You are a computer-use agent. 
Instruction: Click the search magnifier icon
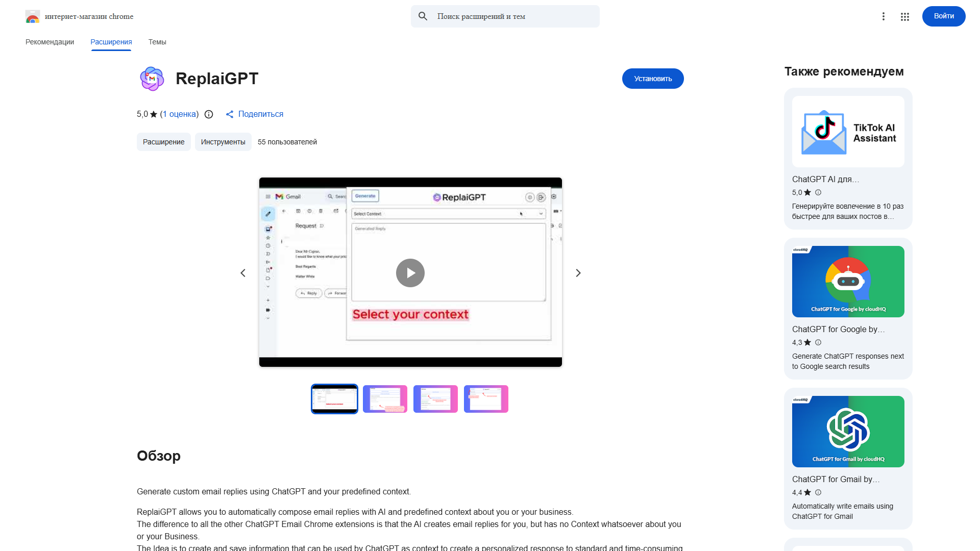[x=423, y=16]
